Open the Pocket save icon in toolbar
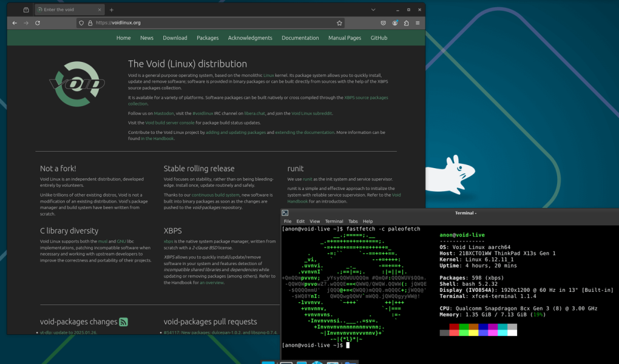The image size is (619, 364). [x=383, y=23]
